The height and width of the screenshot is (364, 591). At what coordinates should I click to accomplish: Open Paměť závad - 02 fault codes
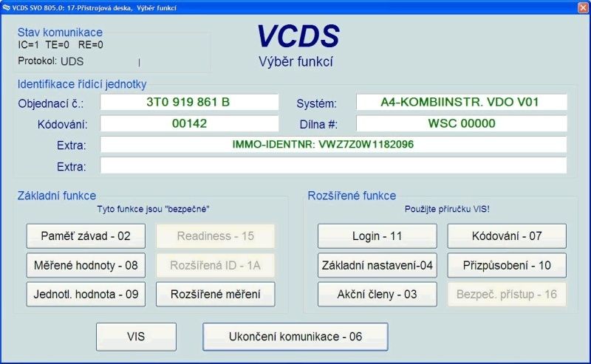coord(86,236)
